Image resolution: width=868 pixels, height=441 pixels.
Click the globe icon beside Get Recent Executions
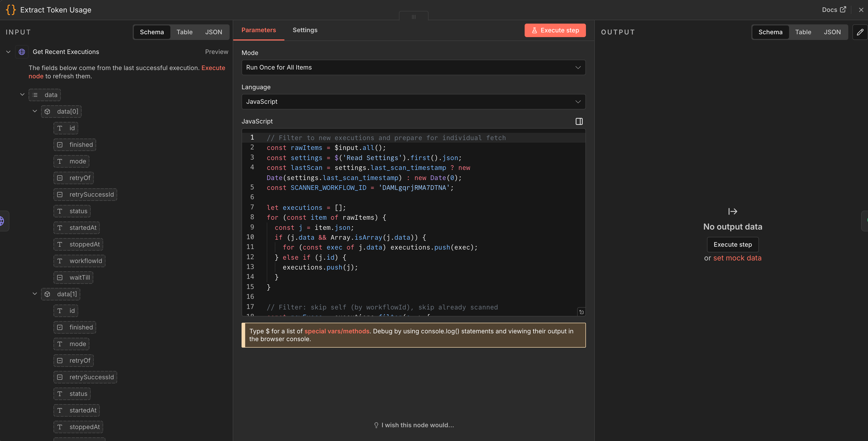pyautogui.click(x=22, y=52)
